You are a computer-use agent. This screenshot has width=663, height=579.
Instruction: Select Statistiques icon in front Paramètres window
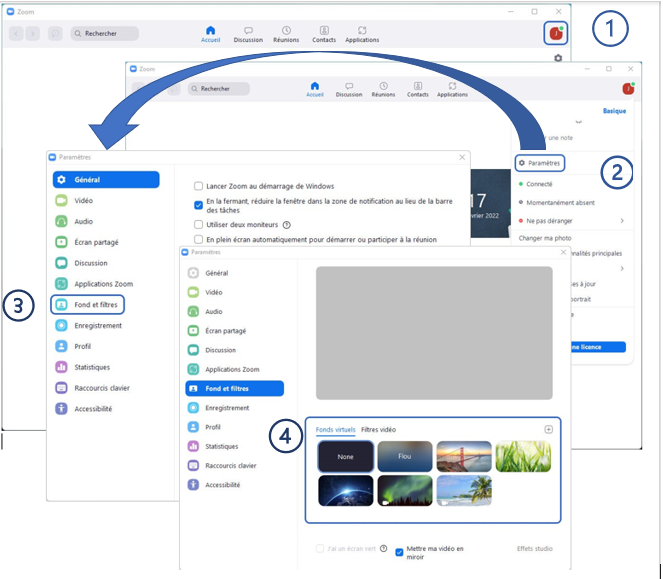coord(193,446)
